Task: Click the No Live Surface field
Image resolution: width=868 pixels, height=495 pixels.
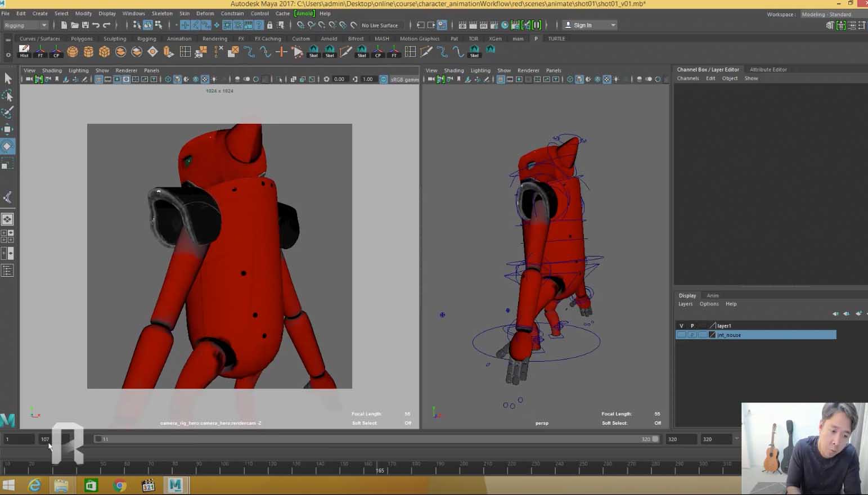Action: pyautogui.click(x=380, y=25)
